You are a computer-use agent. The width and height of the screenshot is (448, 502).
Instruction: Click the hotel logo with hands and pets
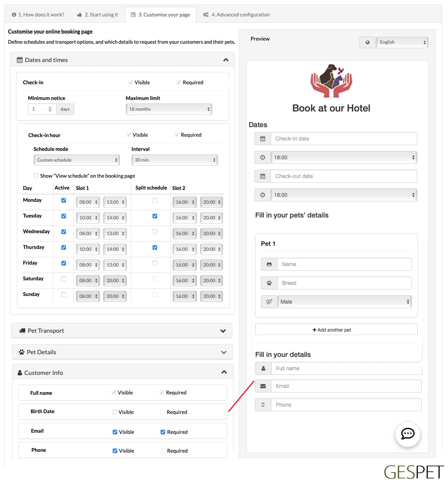tap(331, 81)
